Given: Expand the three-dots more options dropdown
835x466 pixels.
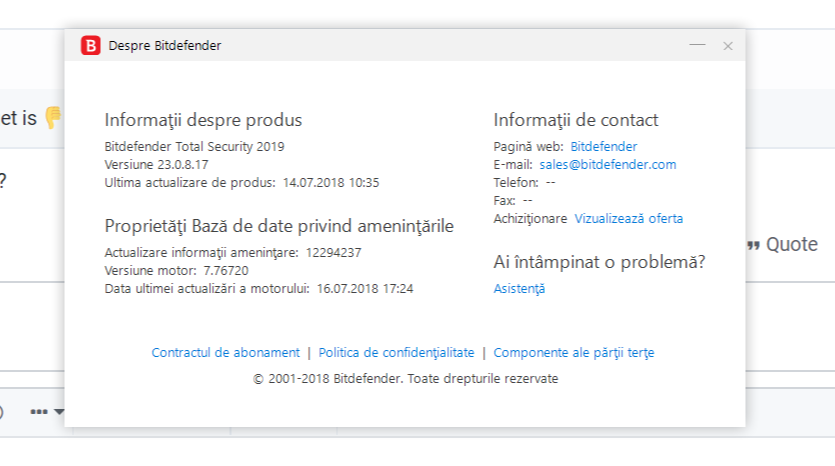Looking at the screenshot, I should [x=47, y=412].
